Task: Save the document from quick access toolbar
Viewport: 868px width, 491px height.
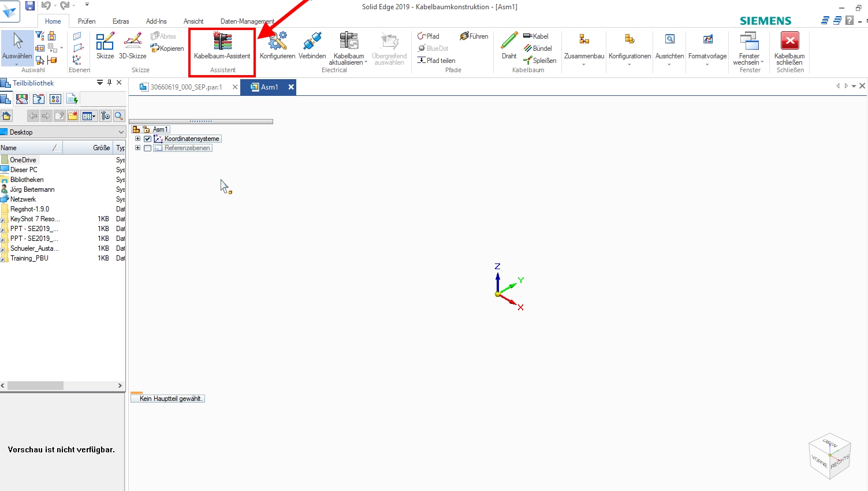Action: (30, 6)
